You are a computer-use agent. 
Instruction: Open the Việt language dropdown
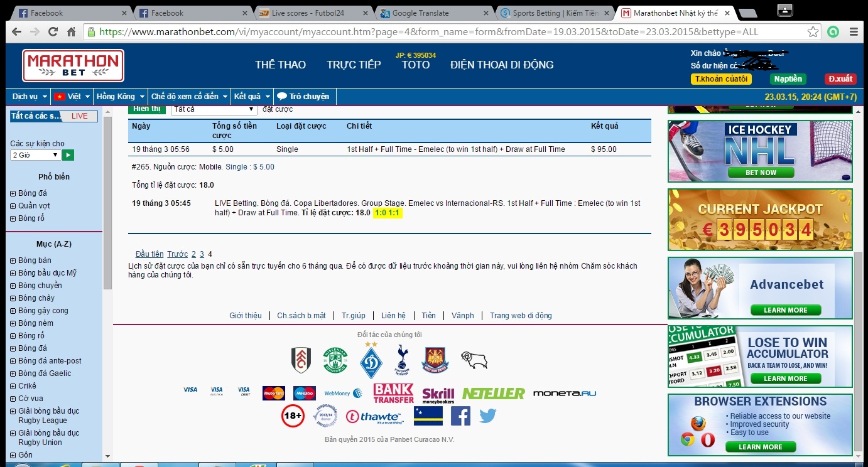click(x=71, y=97)
